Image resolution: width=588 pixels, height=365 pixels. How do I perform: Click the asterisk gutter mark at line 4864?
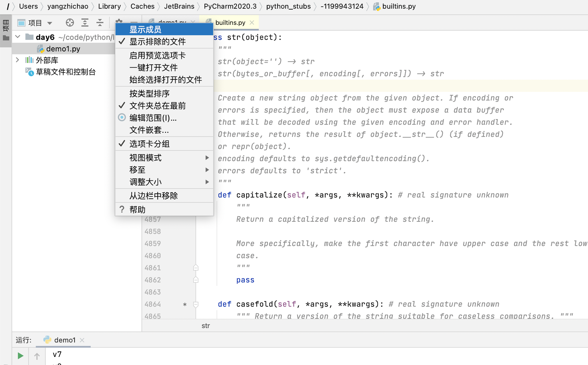pos(185,305)
